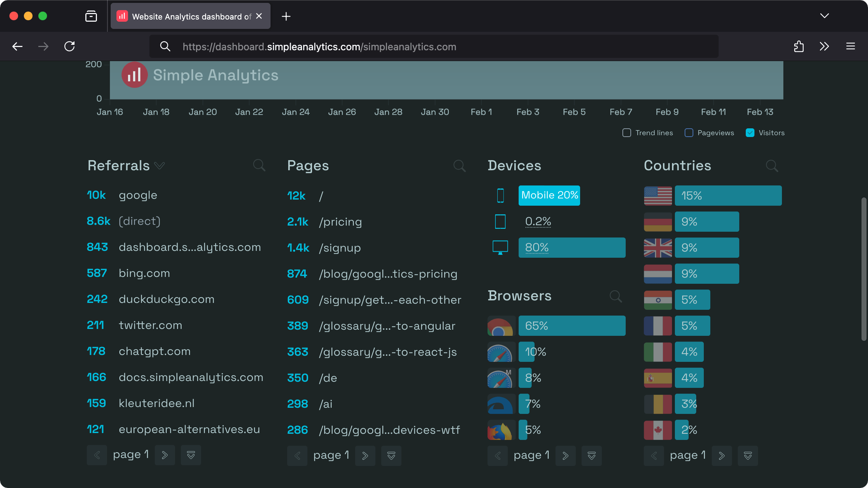Click the /ai page text
This screenshot has width=868, height=488.
[325, 404]
